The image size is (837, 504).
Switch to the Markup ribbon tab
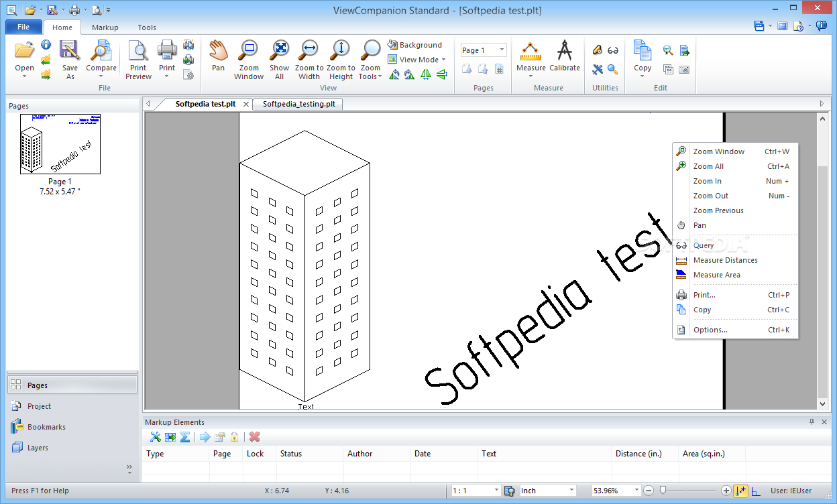[105, 27]
